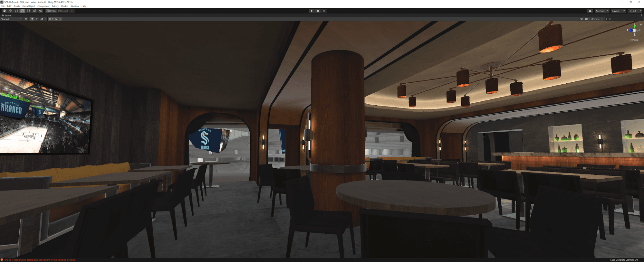Switch the pivot with the Center button

(51, 11)
